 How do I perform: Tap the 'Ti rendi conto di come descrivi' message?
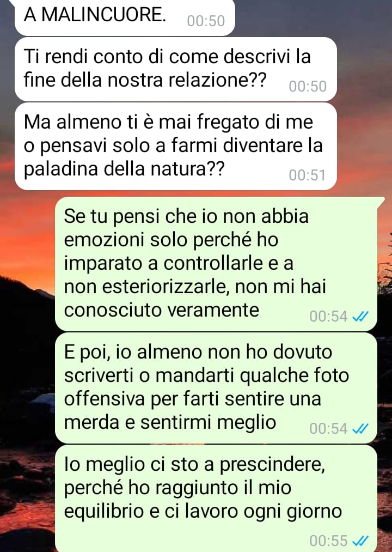tap(176, 69)
